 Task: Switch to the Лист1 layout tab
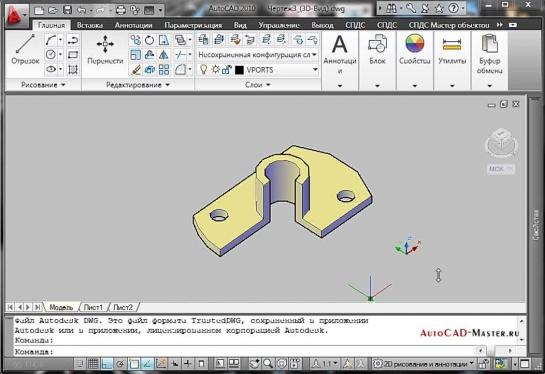pyautogui.click(x=93, y=307)
